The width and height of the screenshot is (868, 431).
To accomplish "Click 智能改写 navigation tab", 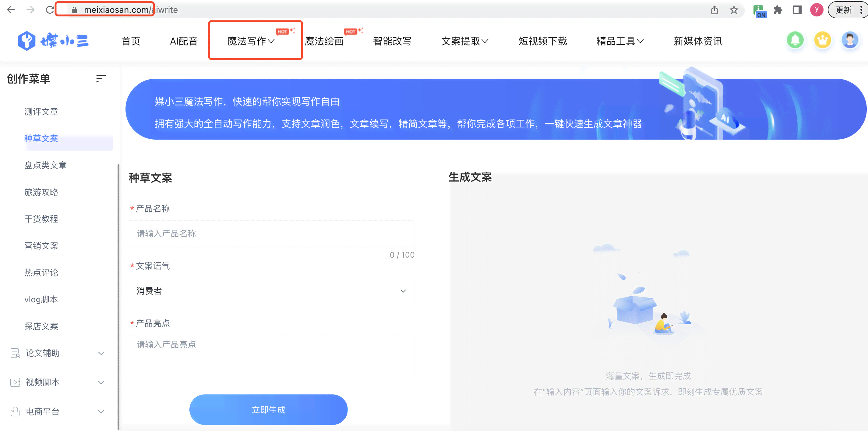I will pos(390,41).
